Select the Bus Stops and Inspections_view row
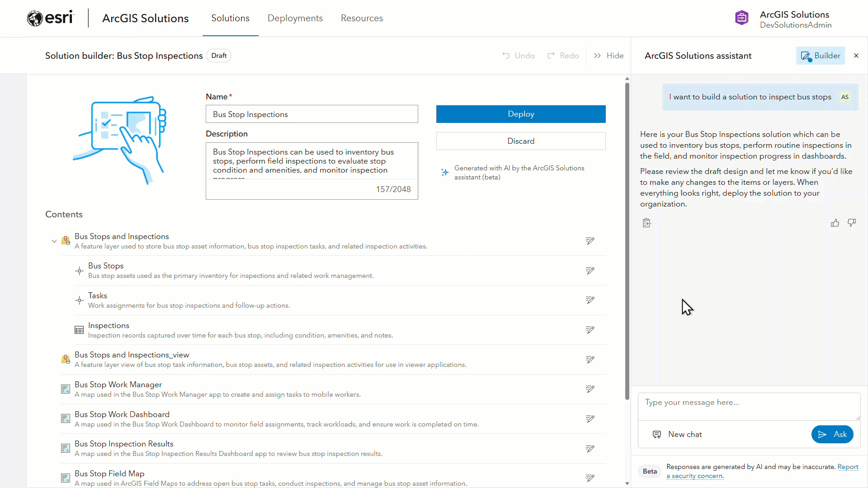 coord(333,360)
